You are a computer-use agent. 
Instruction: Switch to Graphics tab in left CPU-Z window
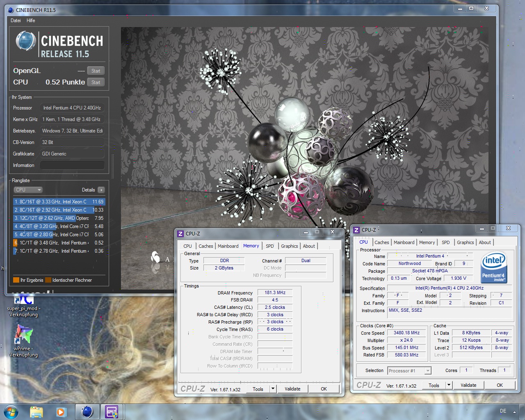tap(290, 246)
